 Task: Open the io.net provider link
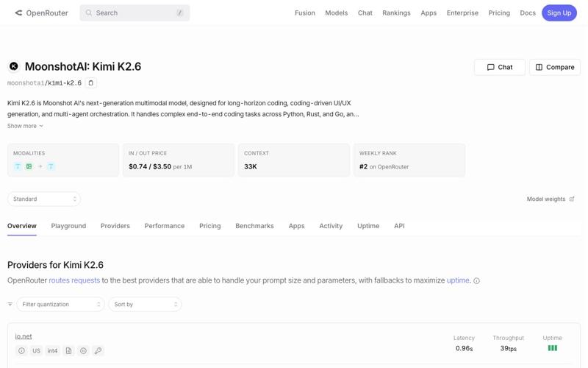(x=24, y=336)
